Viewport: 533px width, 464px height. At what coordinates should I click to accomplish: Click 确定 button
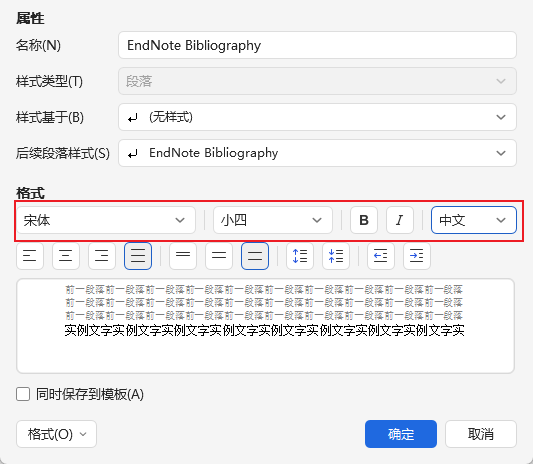point(401,434)
